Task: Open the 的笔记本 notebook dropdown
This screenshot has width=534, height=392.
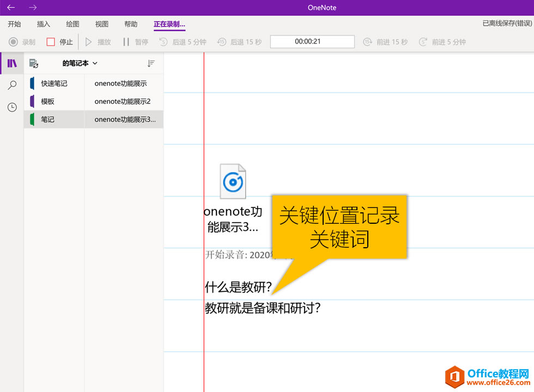Action: 80,63
